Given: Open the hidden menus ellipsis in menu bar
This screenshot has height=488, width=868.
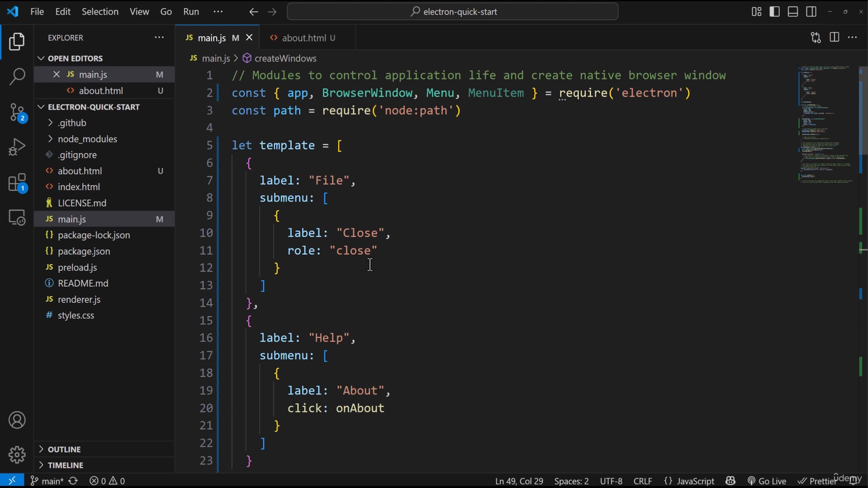Looking at the screenshot, I should pos(218,12).
